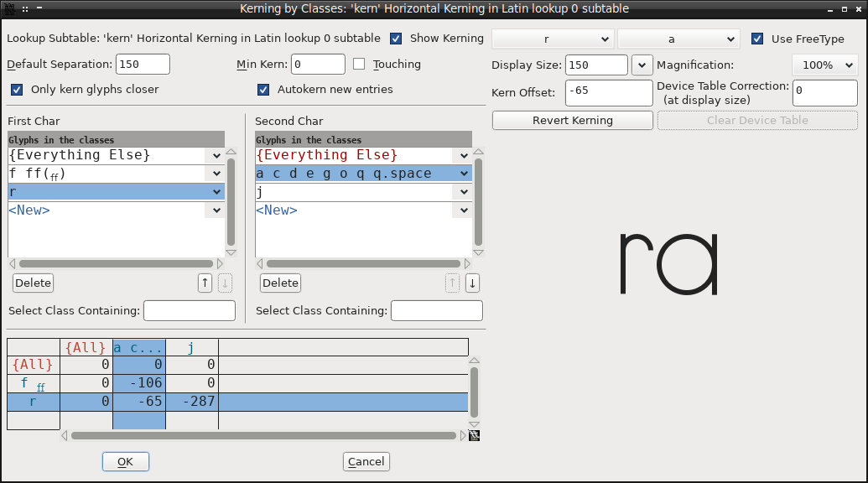This screenshot has height=483, width=868.
Task: Expand First Char {Everything Else} class dropdown
Action: click(216, 156)
